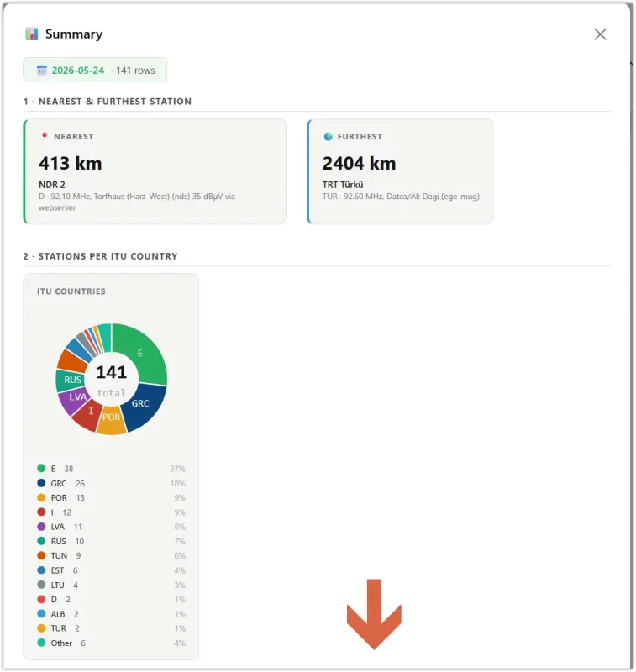The image size is (636, 672).
Task: Click the teal Other legend color dot
Action: [41, 643]
